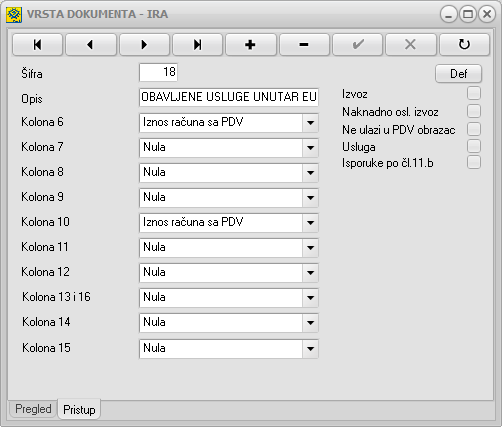Go to first record in navigator
This screenshot has height=427, width=502.
(x=37, y=44)
